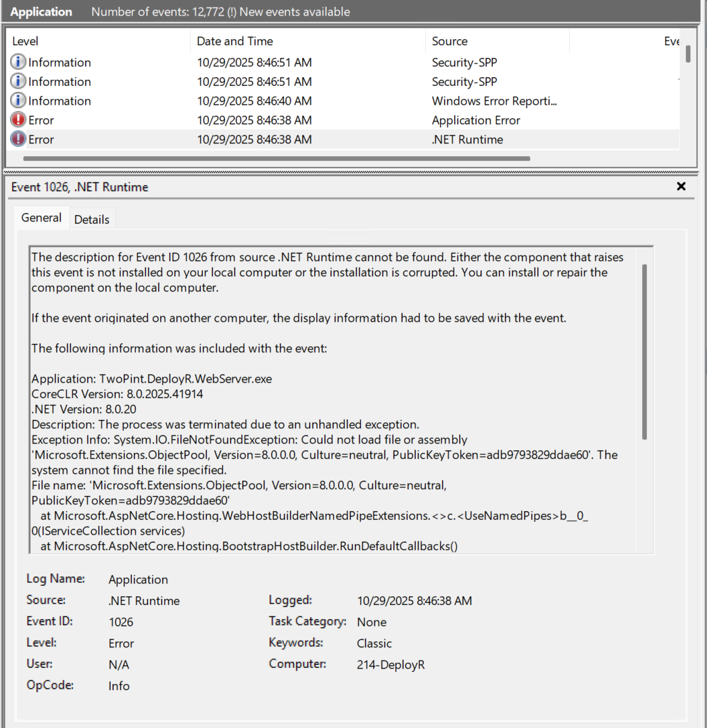The image size is (707, 728).
Task: Click inside the event description text box
Action: click(333, 400)
